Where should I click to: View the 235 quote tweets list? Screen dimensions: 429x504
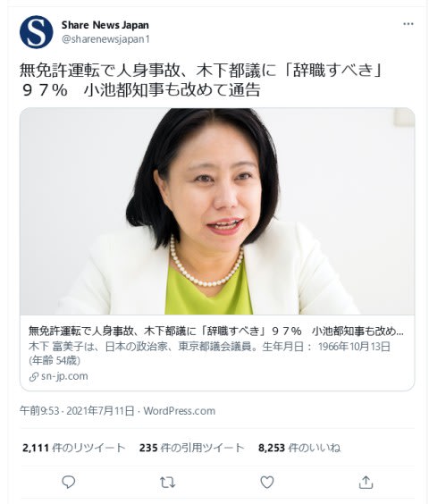click(192, 448)
